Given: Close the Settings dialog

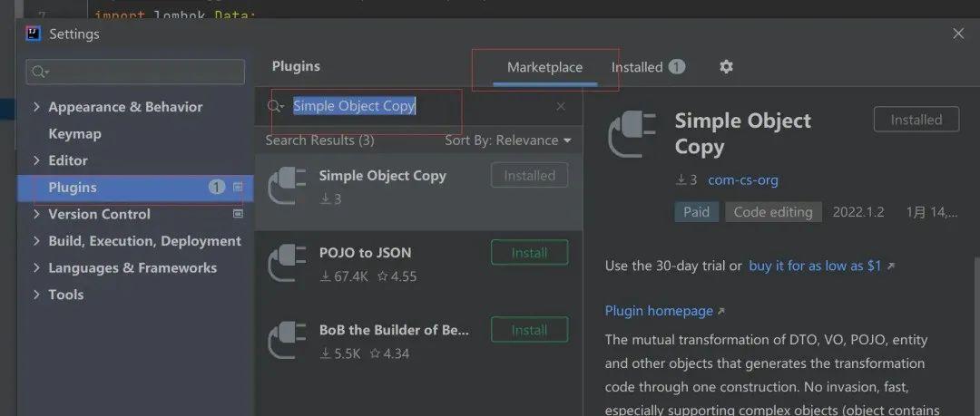Looking at the screenshot, I should [958, 34].
